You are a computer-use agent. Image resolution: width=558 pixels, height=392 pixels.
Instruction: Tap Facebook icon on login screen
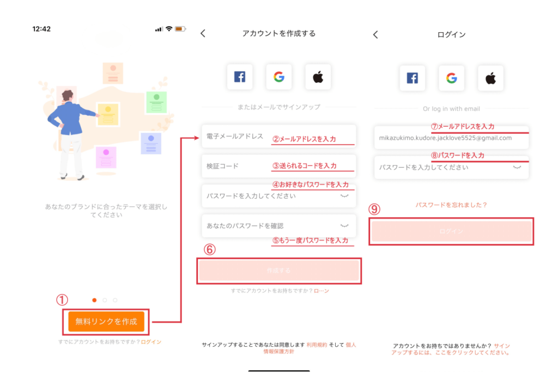[x=413, y=78]
